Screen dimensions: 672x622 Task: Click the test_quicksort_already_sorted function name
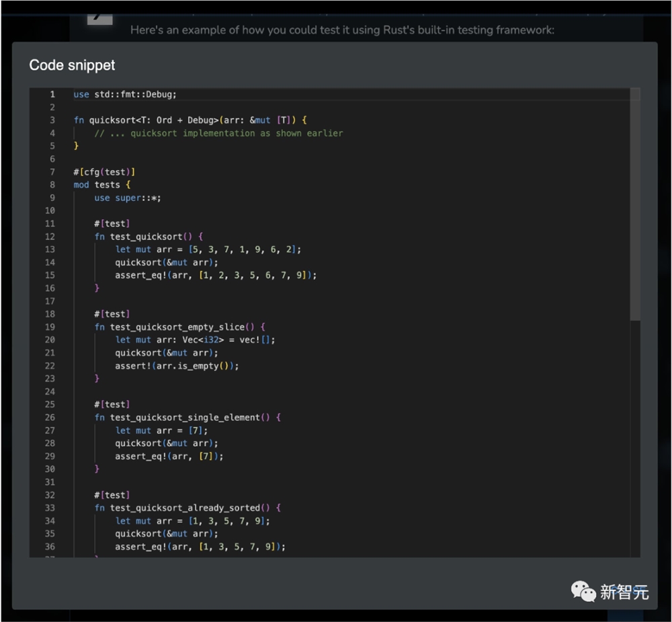(x=185, y=508)
